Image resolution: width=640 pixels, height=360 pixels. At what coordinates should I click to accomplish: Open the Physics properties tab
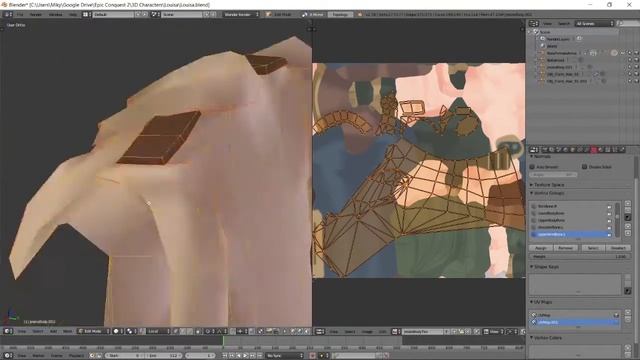(x=622, y=150)
